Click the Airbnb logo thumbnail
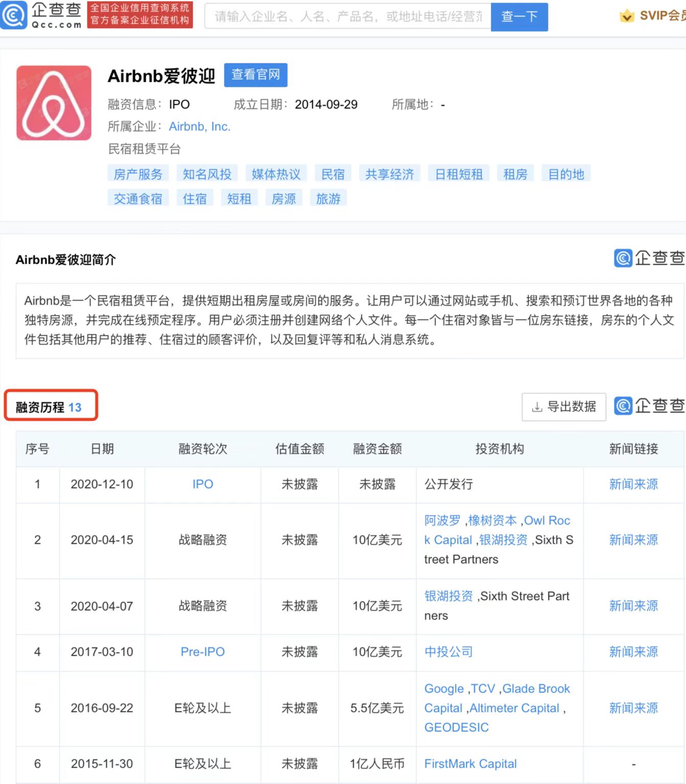Viewport: 686px width, 784px height. click(54, 103)
